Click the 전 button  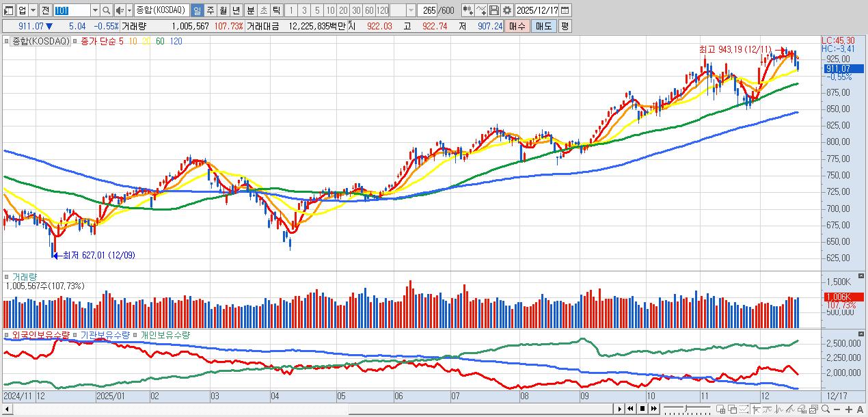tap(45, 11)
